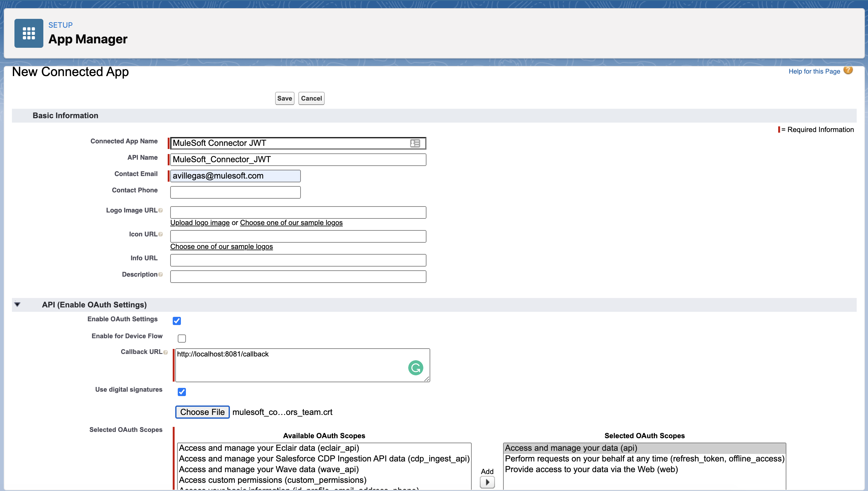The image size is (868, 491).
Task: Click the help question mark icon
Action: click(848, 70)
